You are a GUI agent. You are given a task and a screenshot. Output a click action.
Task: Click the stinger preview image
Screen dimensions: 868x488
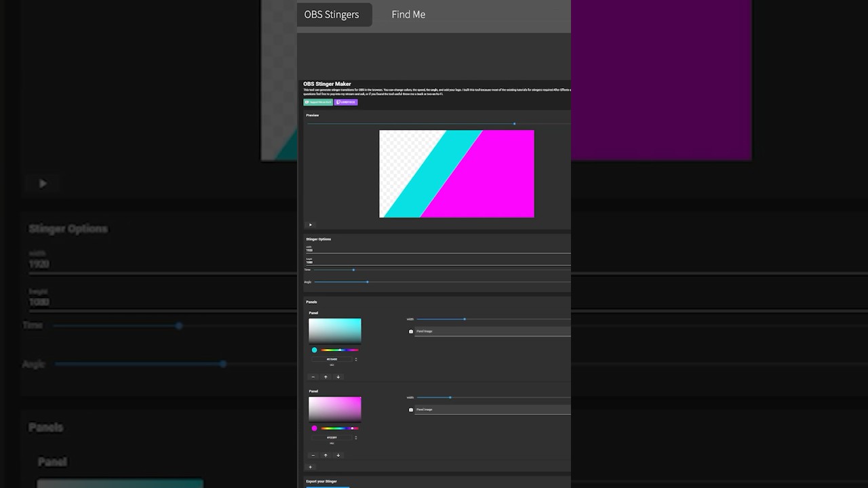pyautogui.click(x=456, y=174)
